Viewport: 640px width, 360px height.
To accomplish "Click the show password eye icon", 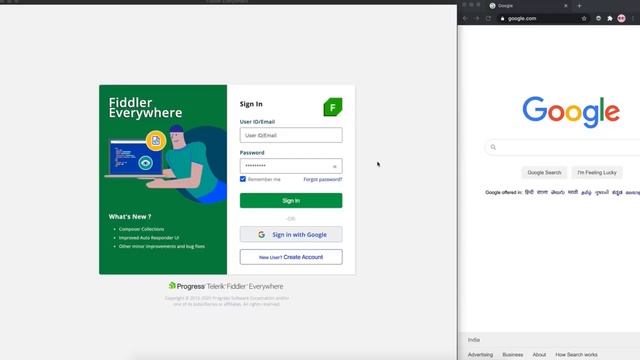I will (335, 166).
